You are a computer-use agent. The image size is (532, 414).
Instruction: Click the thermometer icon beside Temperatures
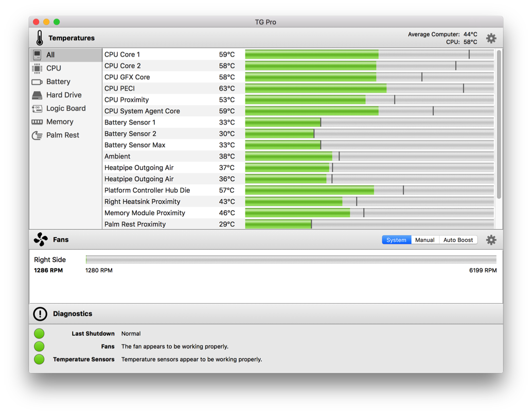click(x=40, y=38)
